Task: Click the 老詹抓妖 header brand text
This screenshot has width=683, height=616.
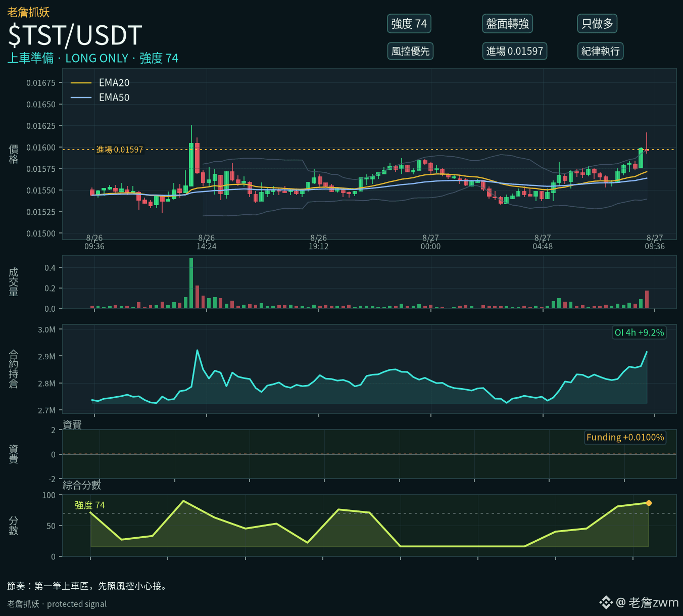Action: (x=28, y=12)
